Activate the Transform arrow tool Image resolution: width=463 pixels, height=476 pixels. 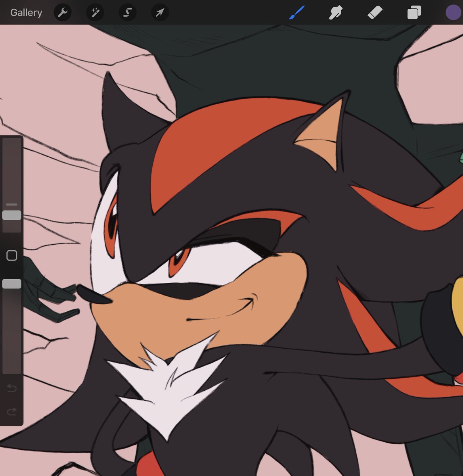click(x=160, y=13)
